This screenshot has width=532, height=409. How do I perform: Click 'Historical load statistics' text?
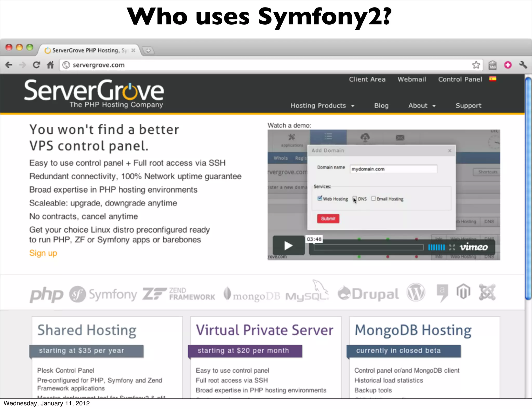(389, 380)
